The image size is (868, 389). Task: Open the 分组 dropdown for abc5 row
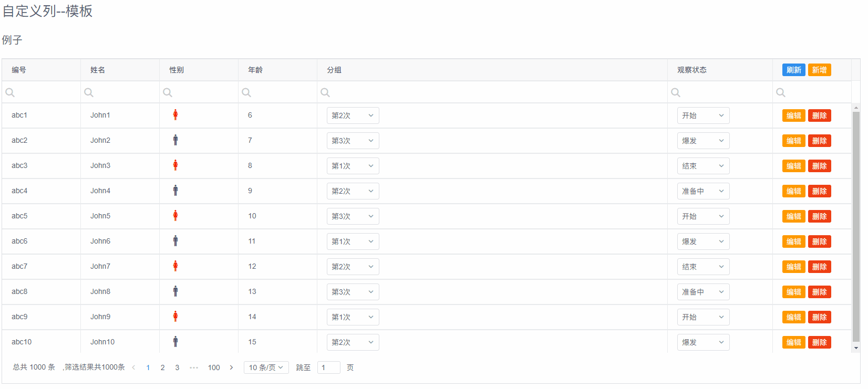point(353,216)
